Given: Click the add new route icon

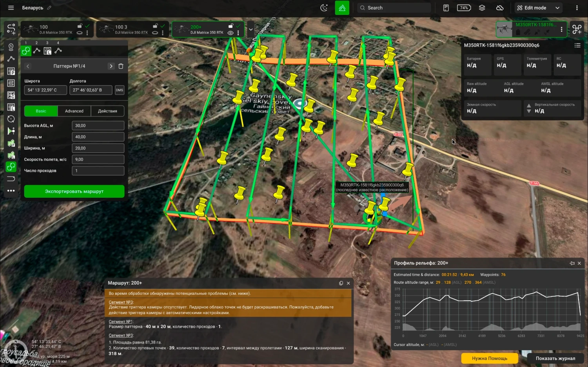Looking at the screenshot, I should [11, 29].
